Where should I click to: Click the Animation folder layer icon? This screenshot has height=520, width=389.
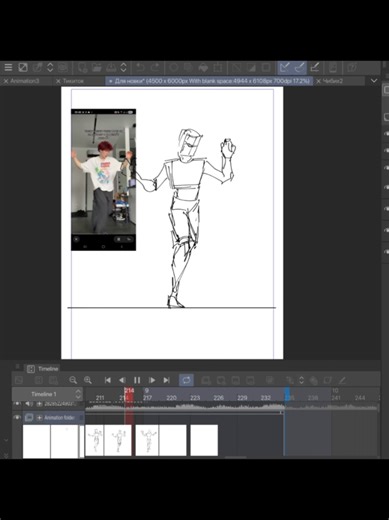(29, 418)
